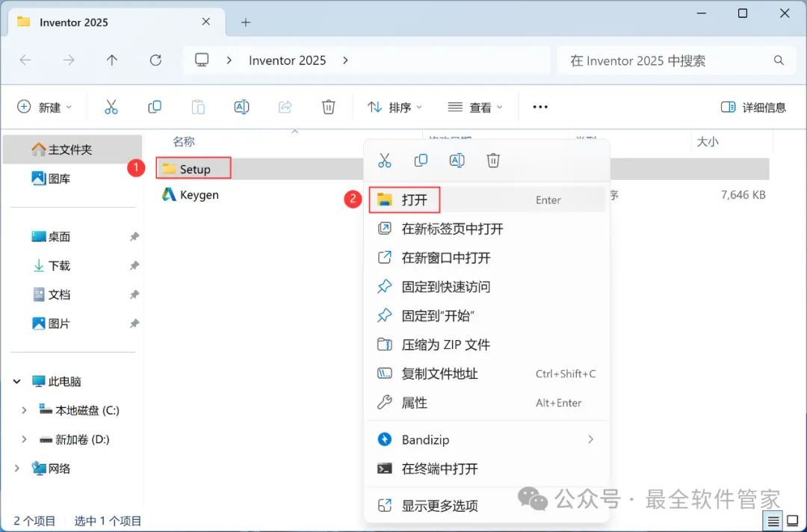Screen dimensions: 807x532
Task: Sort by the 大小 column header
Action: click(x=708, y=141)
